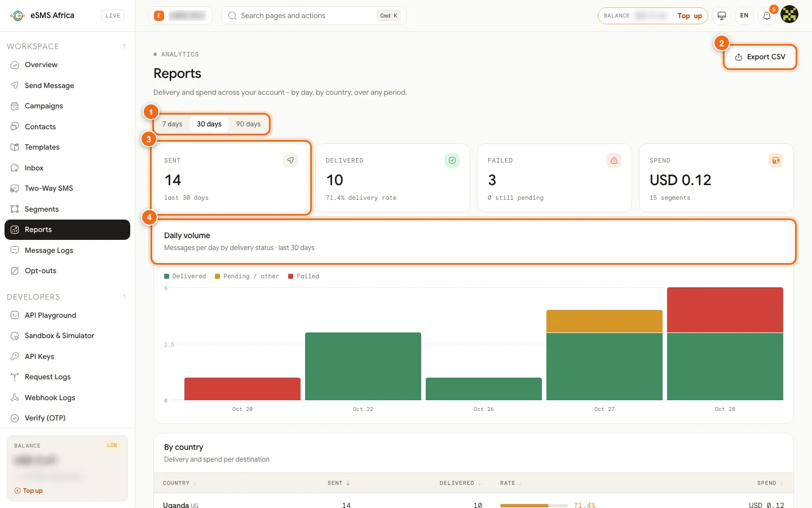Select the 30 days range
Screen dimensions: 812x508
click(x=209, y=124)
